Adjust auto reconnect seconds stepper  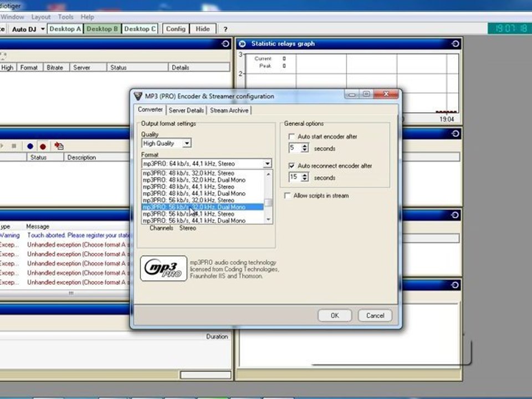click(305, 177)
